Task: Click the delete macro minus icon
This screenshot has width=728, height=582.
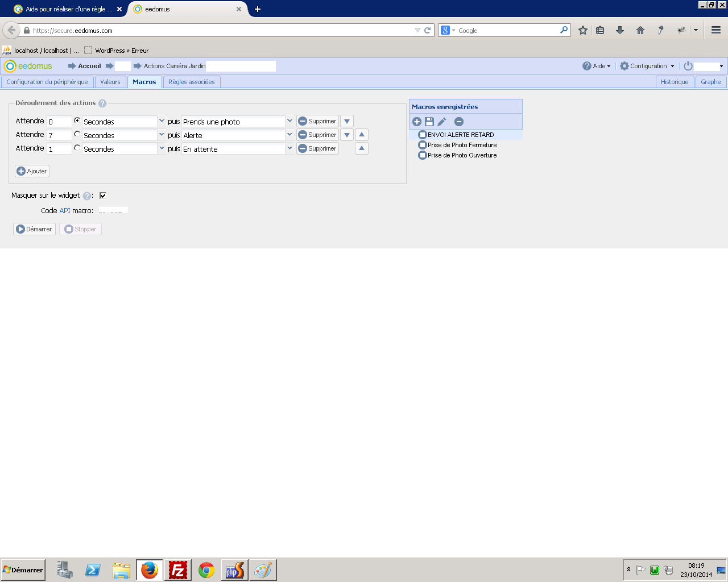Action: 459,122
